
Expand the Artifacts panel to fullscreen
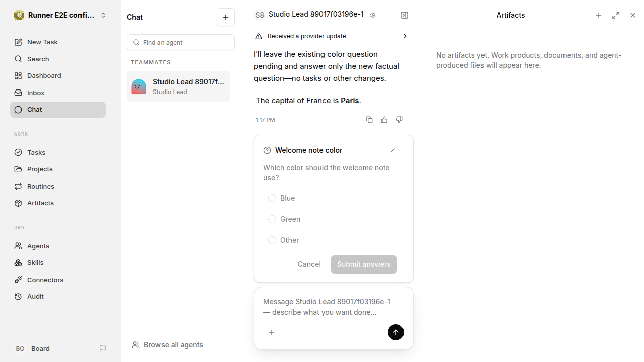click(616, 15)
